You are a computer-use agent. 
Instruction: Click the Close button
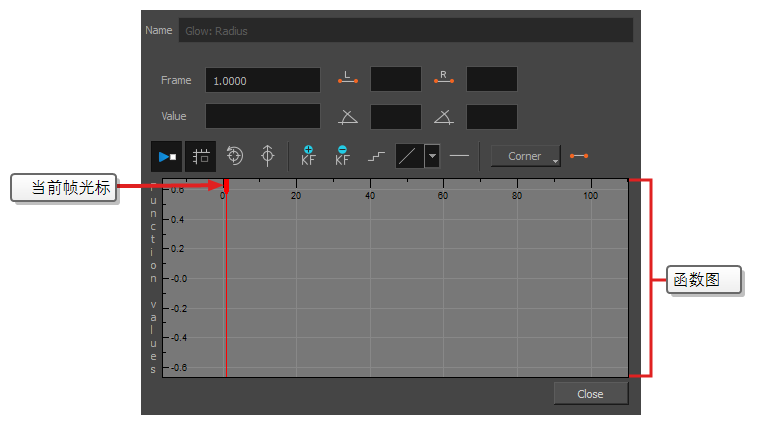590,394
